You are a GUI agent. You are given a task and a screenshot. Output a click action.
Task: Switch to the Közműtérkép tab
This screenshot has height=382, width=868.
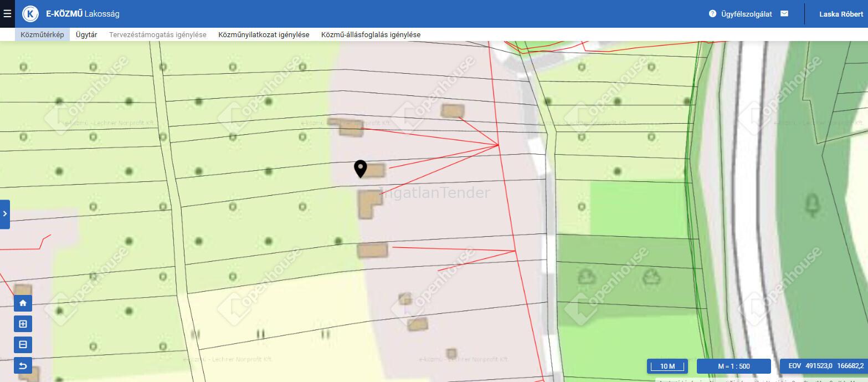click(42, 34)
